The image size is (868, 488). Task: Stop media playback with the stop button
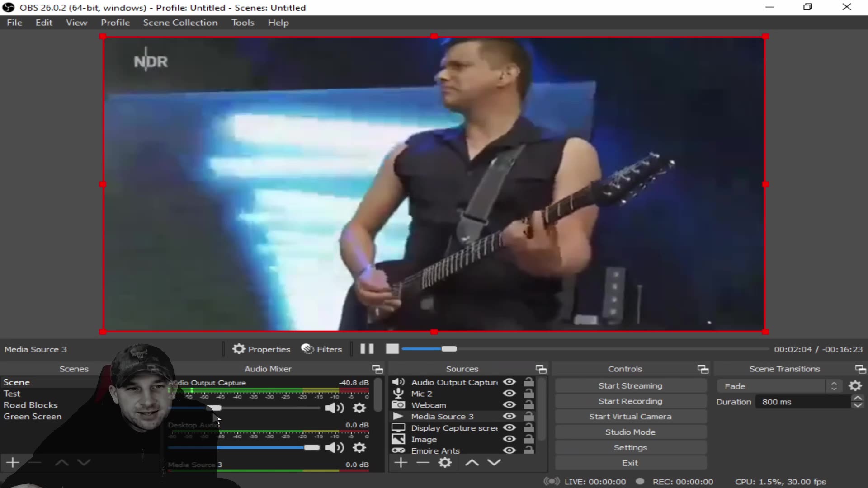click(x=392, y=349)
